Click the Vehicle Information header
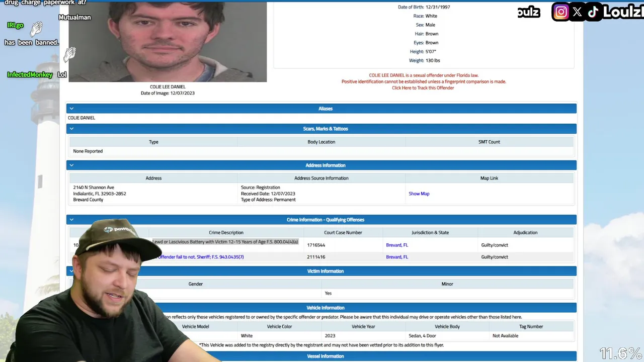Viewport: 644px width, 362px height. [326, 308]
